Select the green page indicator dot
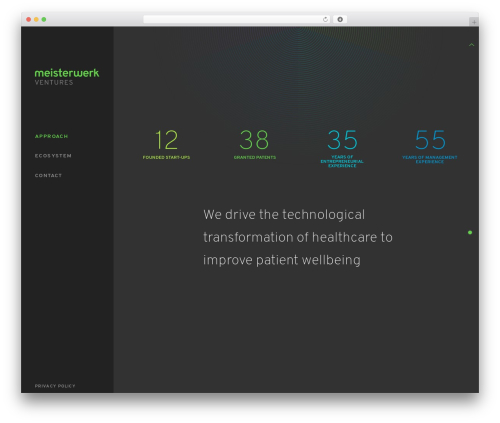The image size is (500, 423). (x=470, y=232)
